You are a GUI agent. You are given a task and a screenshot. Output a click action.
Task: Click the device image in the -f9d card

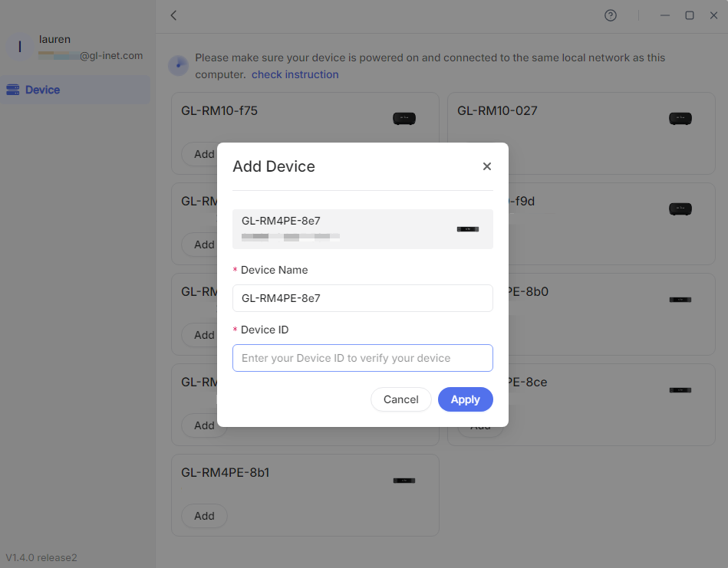click(x=680, y=208)
